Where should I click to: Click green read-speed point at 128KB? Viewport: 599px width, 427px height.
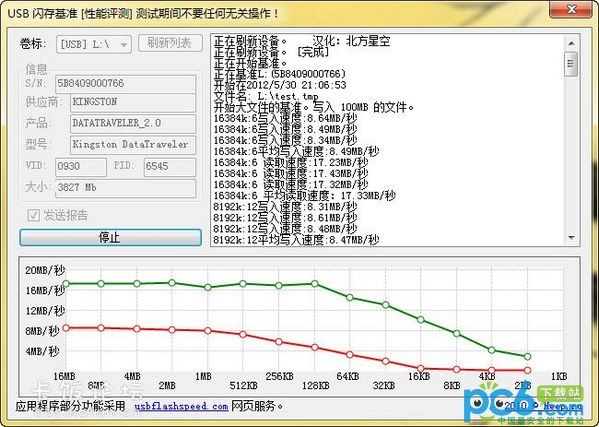click(x=314, y=284)
